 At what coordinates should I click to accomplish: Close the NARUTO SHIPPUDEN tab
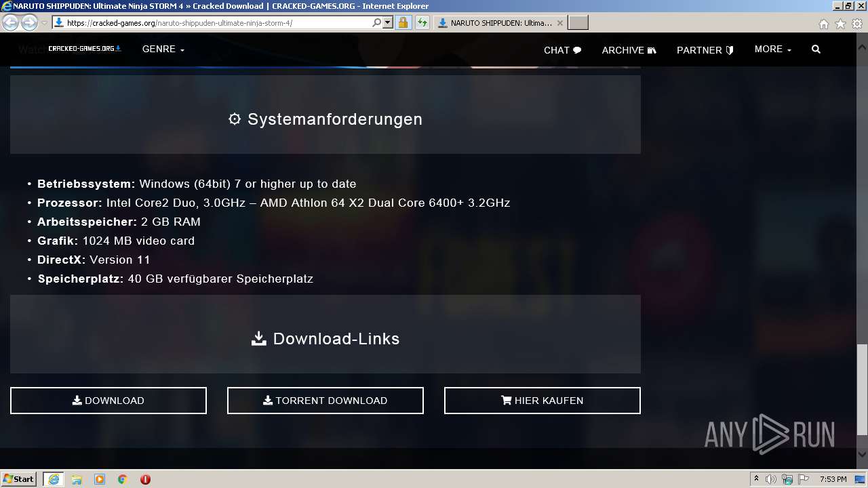(560, 23)
